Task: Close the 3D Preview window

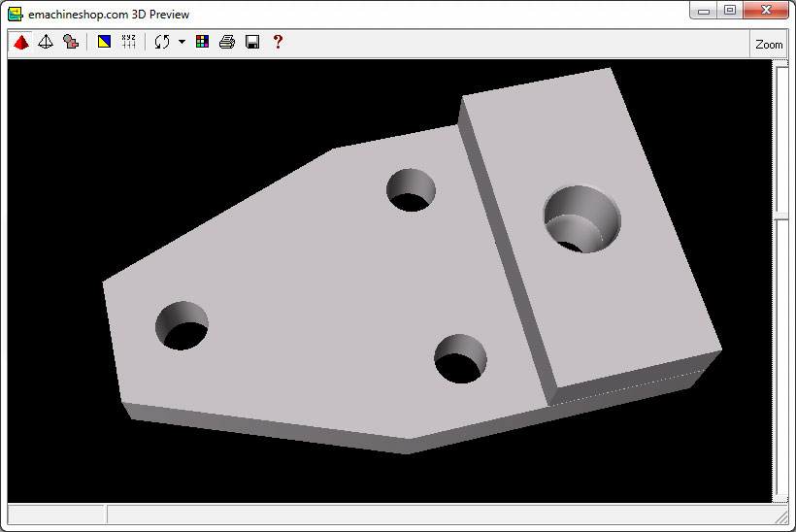Action: tap(766, 11)
